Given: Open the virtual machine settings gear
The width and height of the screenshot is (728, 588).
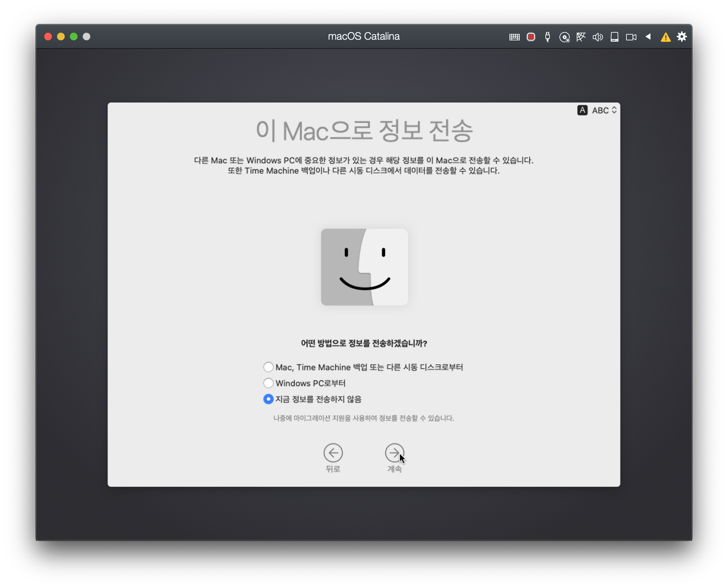Looking at the screenshot, I should point(682,37).
